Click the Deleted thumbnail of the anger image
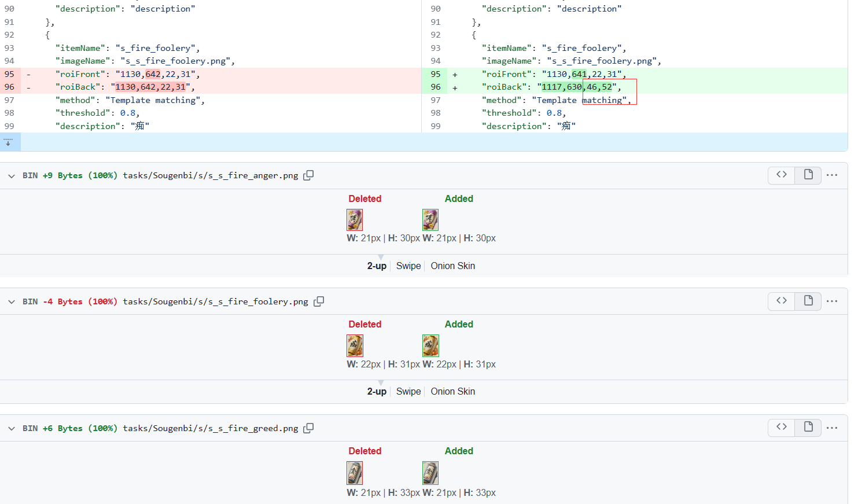858x504 pixels. click(355, 220)
